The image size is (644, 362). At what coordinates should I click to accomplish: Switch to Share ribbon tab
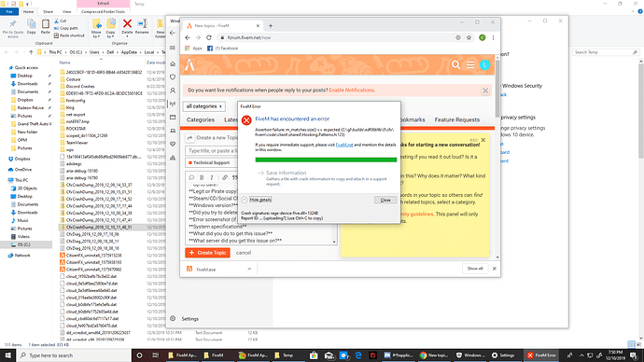(x=48, y=11)
